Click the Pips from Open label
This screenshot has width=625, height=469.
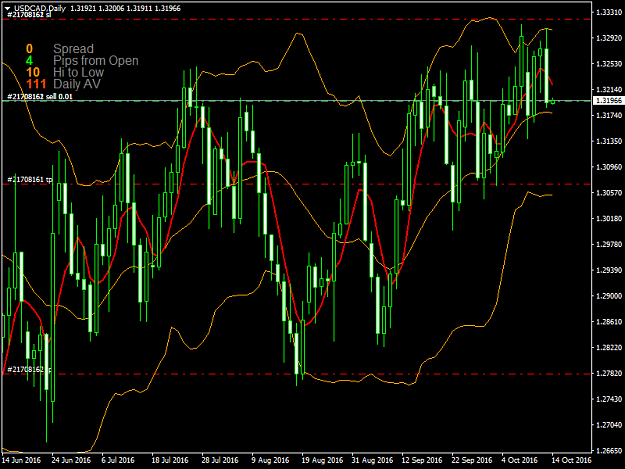click(96, 61)
